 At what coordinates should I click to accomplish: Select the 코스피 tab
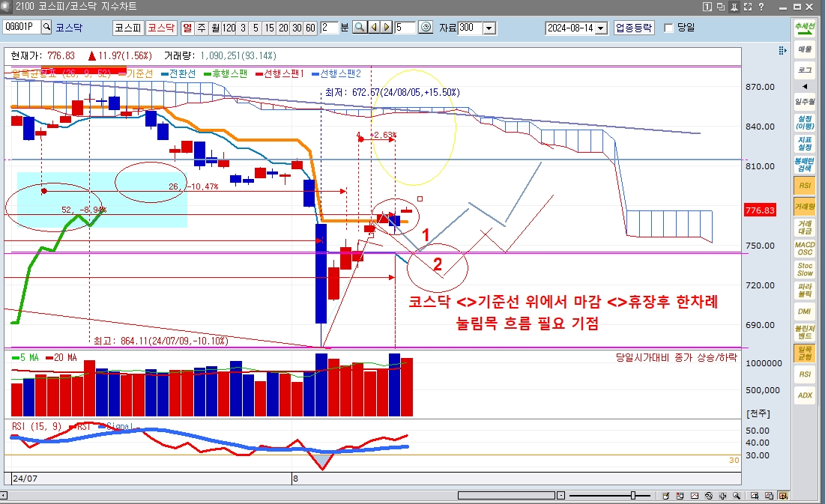coord(128,28)
